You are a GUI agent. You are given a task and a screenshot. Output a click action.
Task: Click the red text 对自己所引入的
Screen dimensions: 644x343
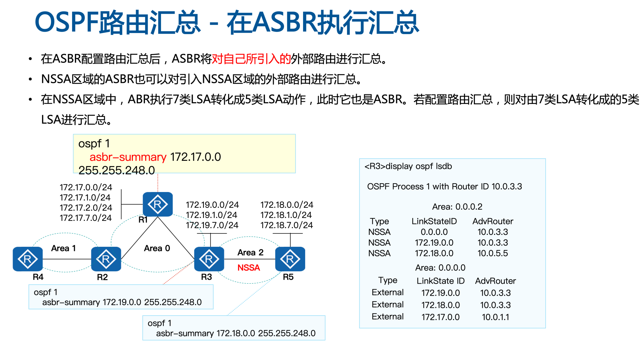point(251,59)
